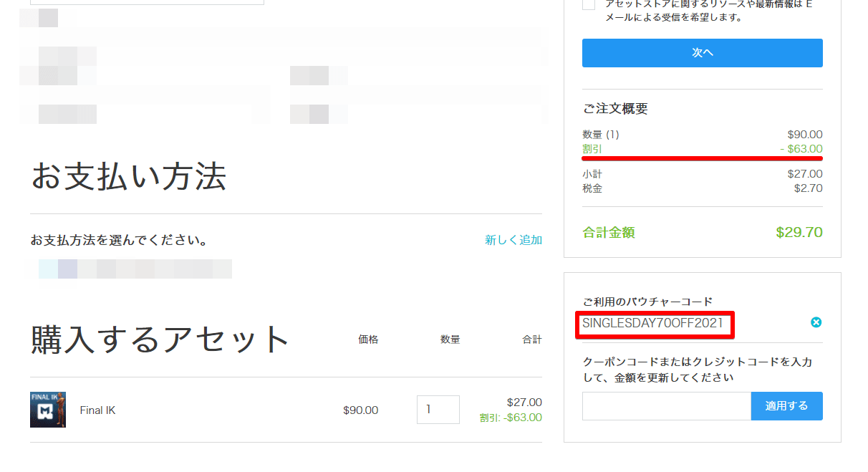This screenshot has height=472, width=868.
Task: Click the お支払い方法 heading
Action: click(128, 177)
